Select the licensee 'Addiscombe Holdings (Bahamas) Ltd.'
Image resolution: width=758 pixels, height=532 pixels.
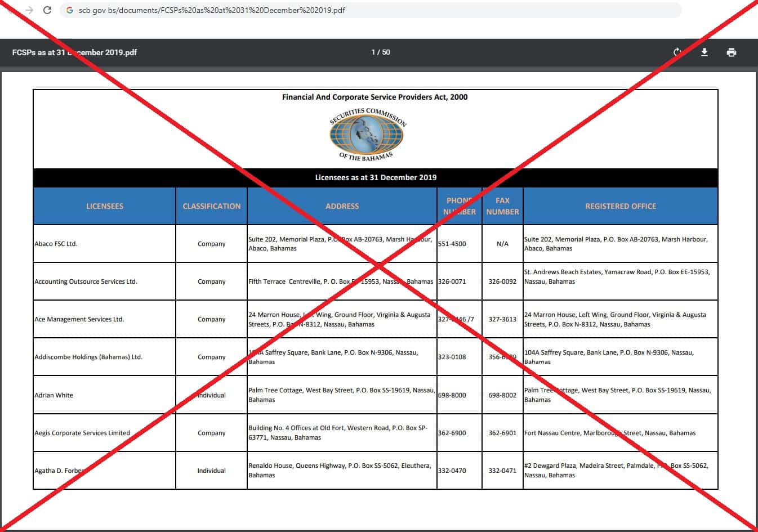[x=88, y=357]
